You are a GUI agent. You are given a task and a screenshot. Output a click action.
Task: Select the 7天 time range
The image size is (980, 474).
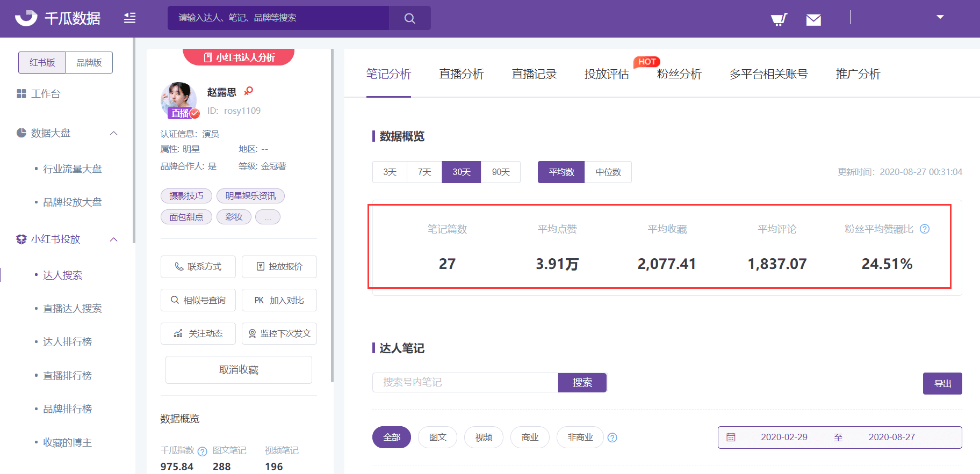[424, 172]
